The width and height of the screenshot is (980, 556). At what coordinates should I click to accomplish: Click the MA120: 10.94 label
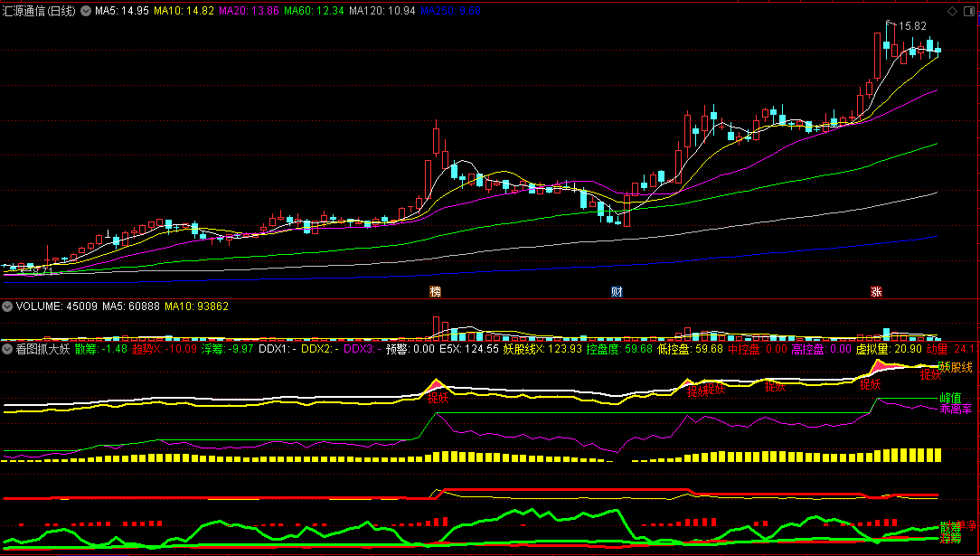click(x=382, y=11)
